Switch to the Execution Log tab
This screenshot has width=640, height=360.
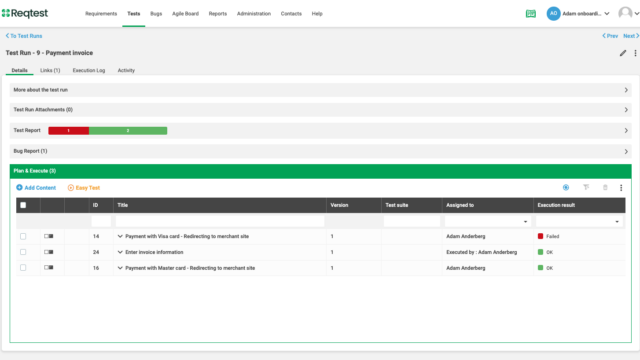(x=89, y=70)
